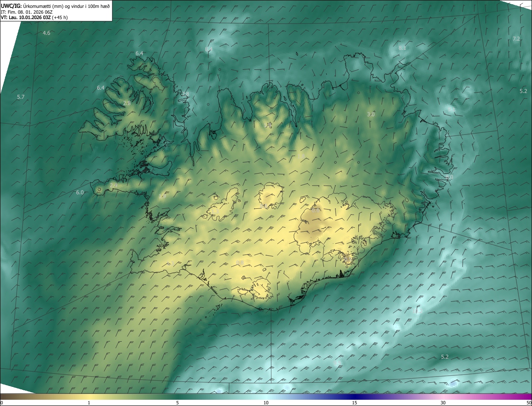Image resolution: width=532 pixels, height=406 pixels.
Task: Click the 8.0 value label off the east coast
Action: coord(449,177)
